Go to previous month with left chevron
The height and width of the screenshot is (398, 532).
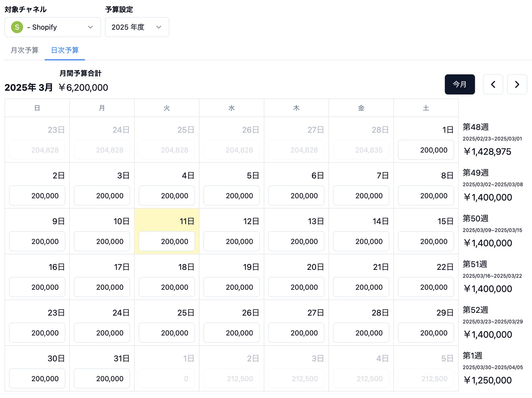pos(493,85)
